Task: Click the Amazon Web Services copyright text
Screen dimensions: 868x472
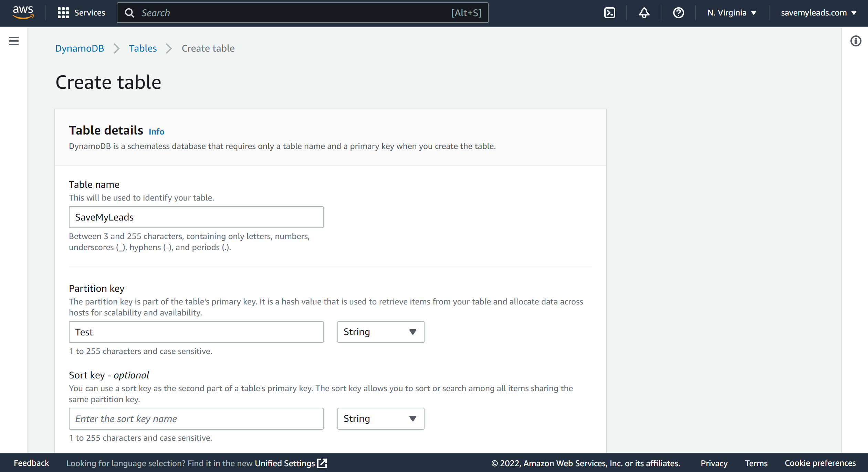Action: point(585,463)
